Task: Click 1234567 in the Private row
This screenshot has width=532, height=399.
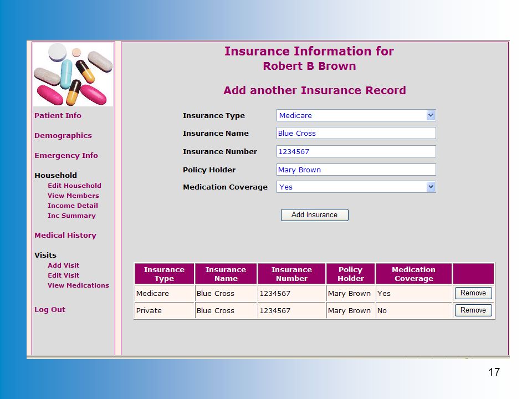Action: (292, 310)
